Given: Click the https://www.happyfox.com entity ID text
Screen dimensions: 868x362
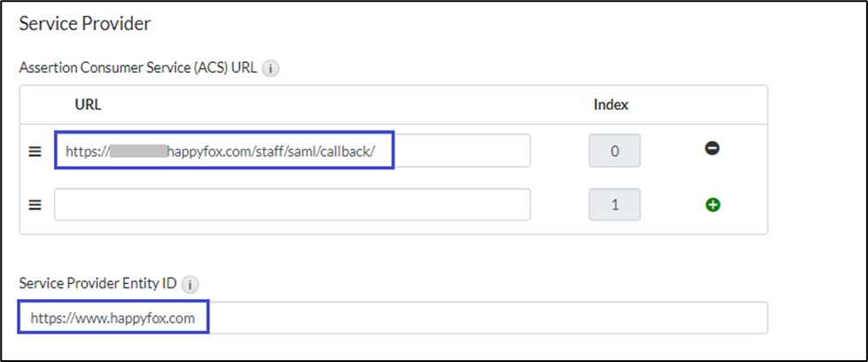Looking at the screenshot, I should pos(113,317).
